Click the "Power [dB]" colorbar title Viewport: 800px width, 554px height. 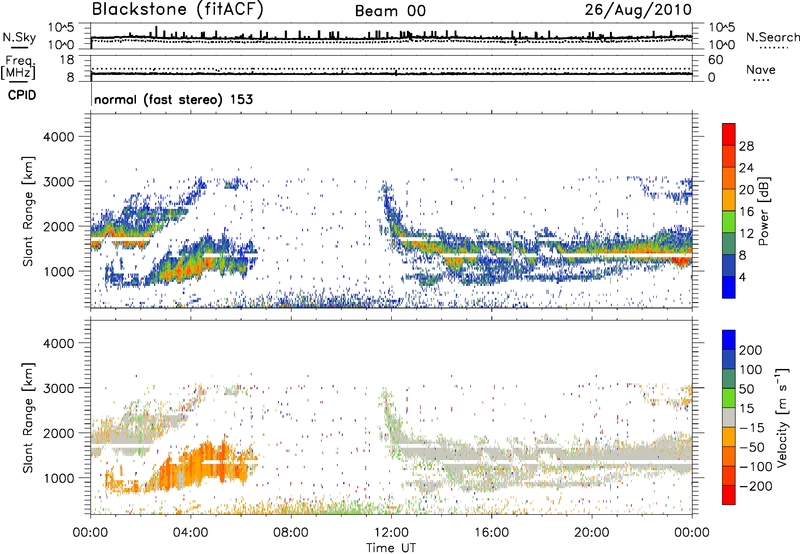[x=763, y=211]
